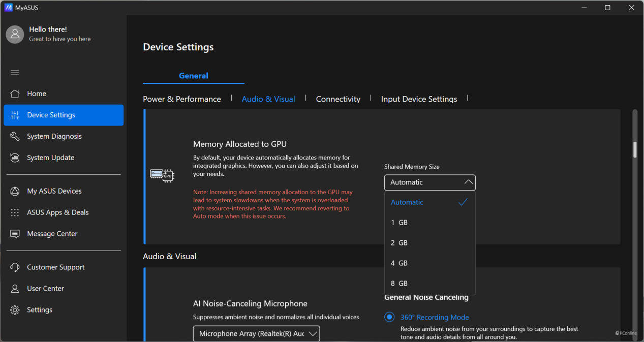The width and height of the screenshot is (644, 342).
Task: Click the Customer Support headset icon
Action: click(15, 267)
